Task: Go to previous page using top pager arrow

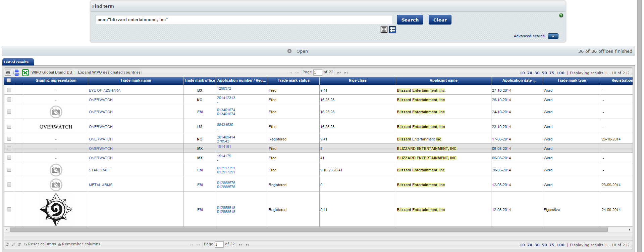Action: (297, 73)
